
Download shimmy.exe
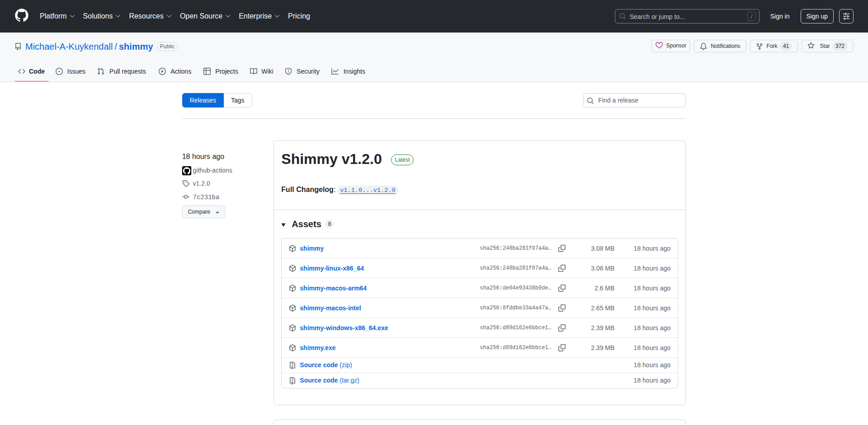[318, 348]
